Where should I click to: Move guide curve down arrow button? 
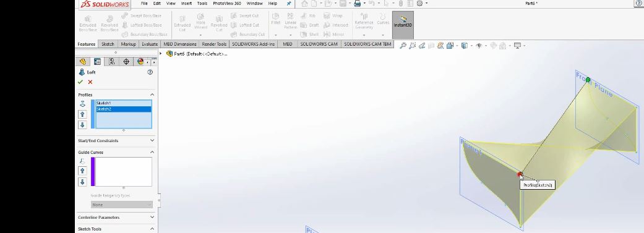pyautogui.click(x=82, y=182)
